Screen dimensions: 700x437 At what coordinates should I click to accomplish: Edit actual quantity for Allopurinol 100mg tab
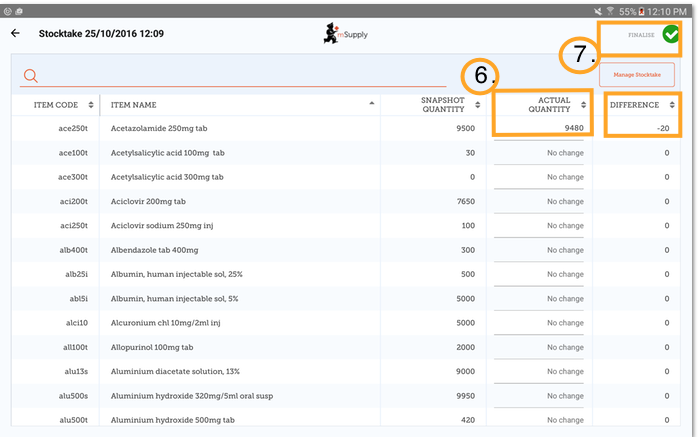click(540, 347)
